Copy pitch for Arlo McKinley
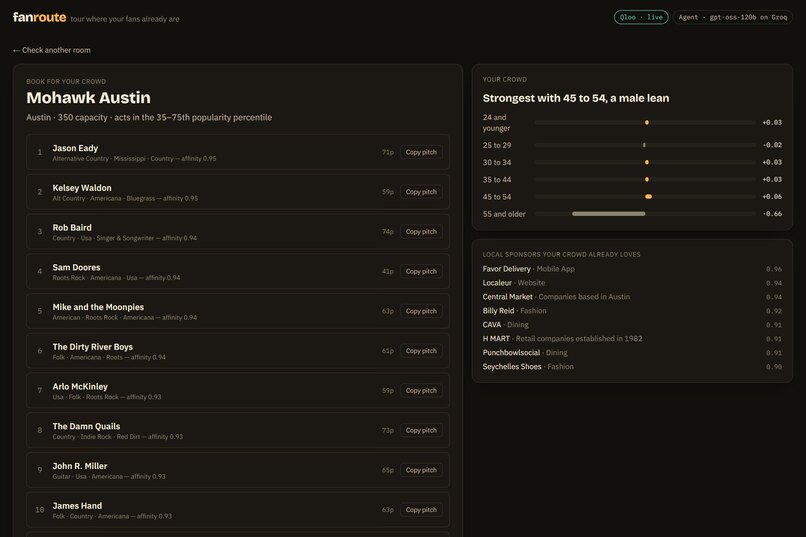The width and height of the screenshot is (806, 537). (421, 391)
